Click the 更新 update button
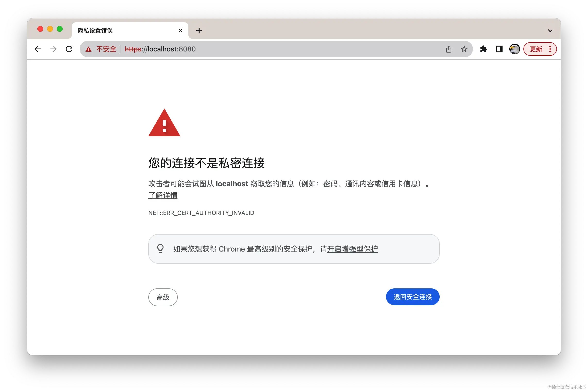Viewport: 588px width, 391px height. [536, 49]
